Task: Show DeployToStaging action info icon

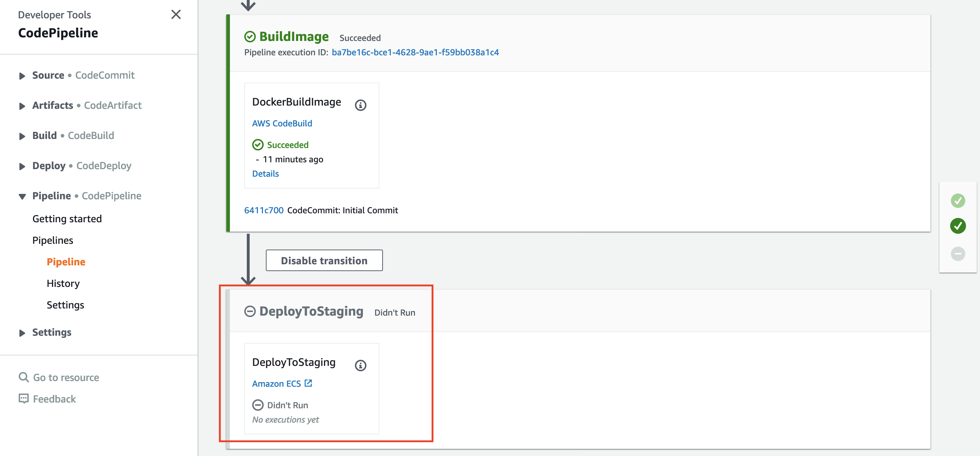Action: tap(360, 365)
